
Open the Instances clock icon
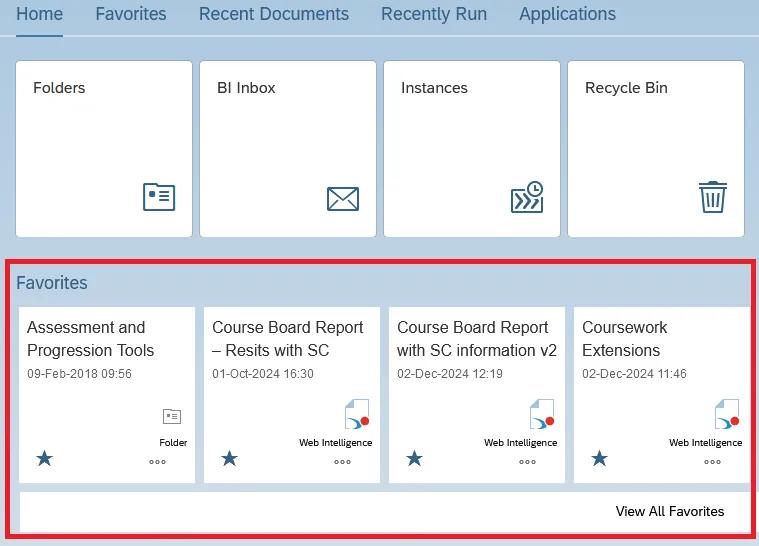click(527, 197)
